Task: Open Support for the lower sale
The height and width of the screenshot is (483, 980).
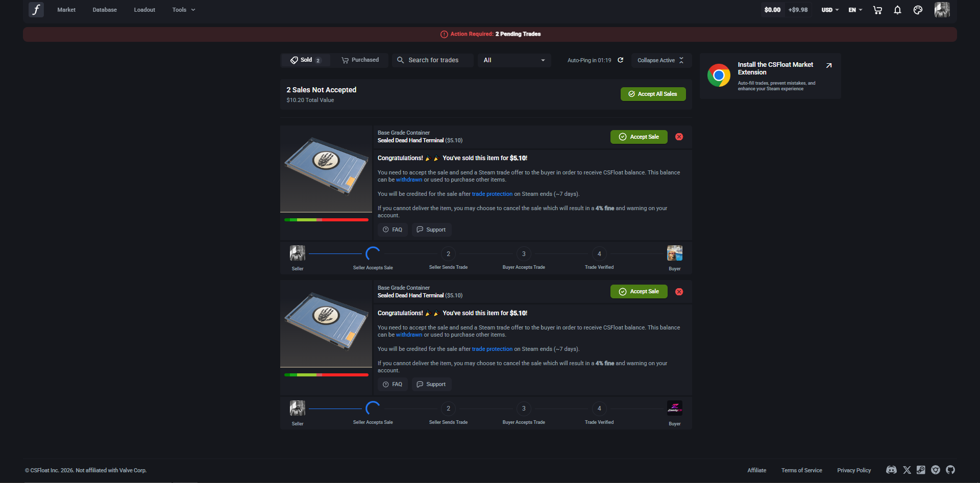Action: tap(431, 384)
